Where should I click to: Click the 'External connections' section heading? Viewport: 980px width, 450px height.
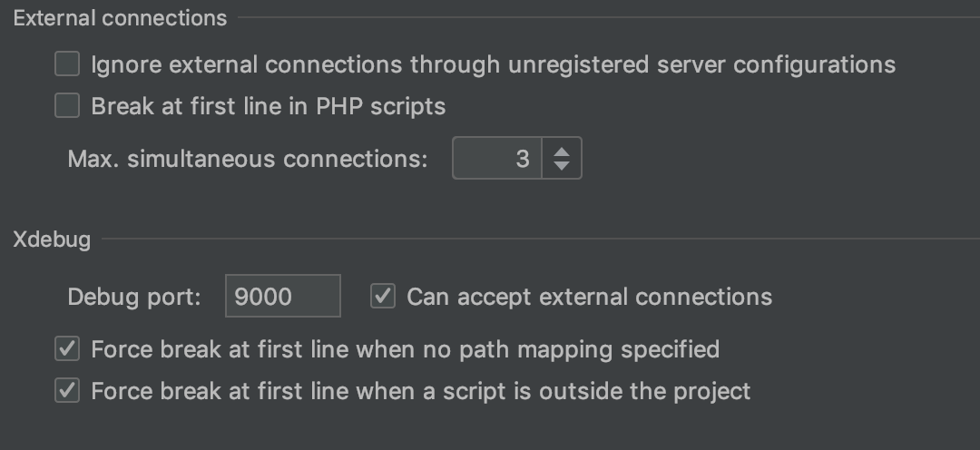point(120,18)
